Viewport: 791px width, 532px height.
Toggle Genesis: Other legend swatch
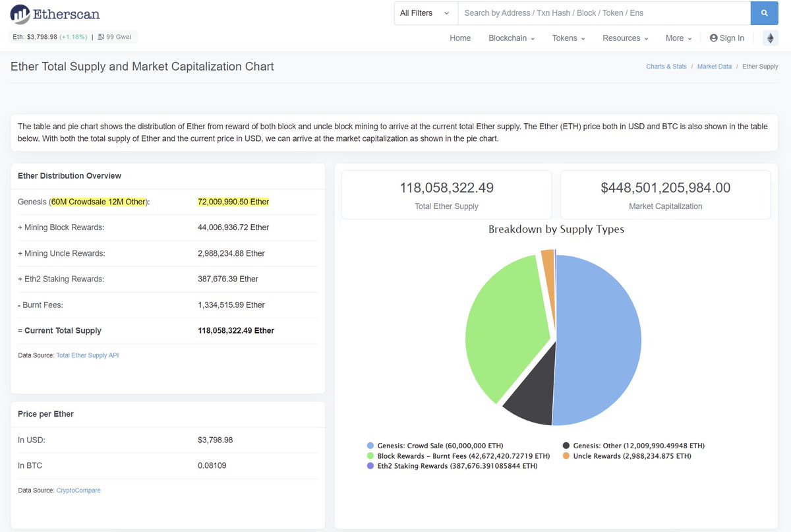tap(566, 446)
